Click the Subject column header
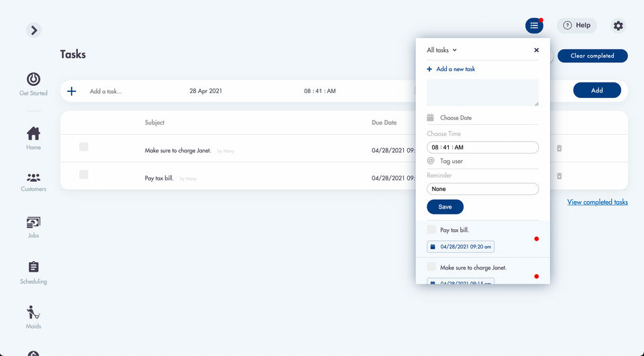The height and width of the screenshot is (356, 644). 154,123
